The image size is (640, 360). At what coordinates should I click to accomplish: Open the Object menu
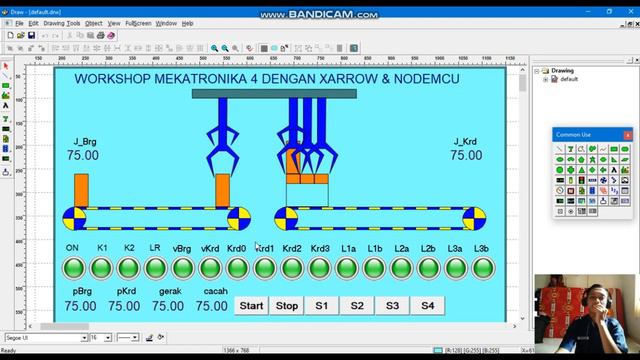pyautogui.click(x=93, y=24)
